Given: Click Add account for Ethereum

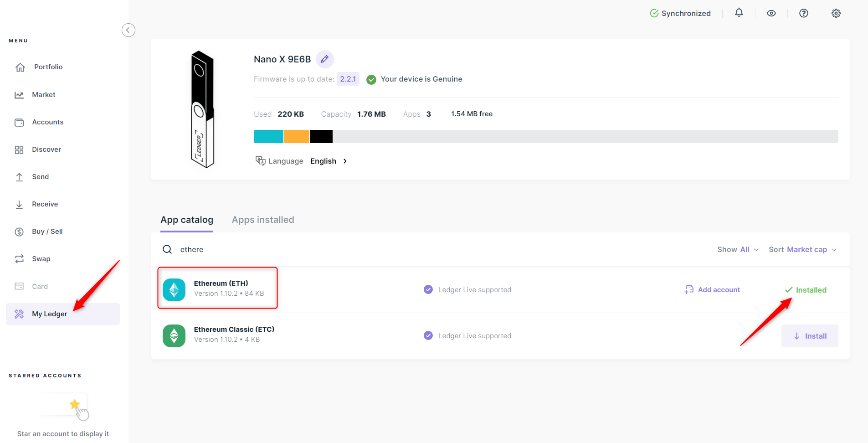Looking at the screenshot, I should pos(712,290).
